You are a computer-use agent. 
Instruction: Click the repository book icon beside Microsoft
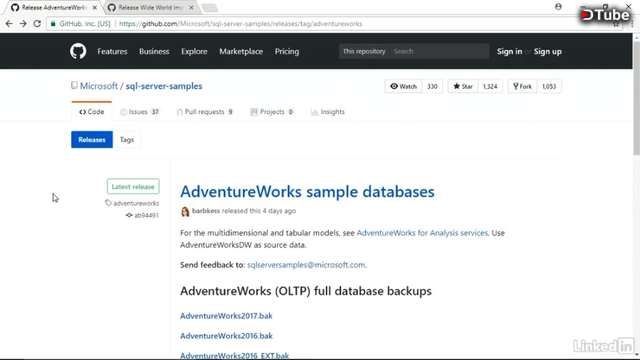click(74, 86)
